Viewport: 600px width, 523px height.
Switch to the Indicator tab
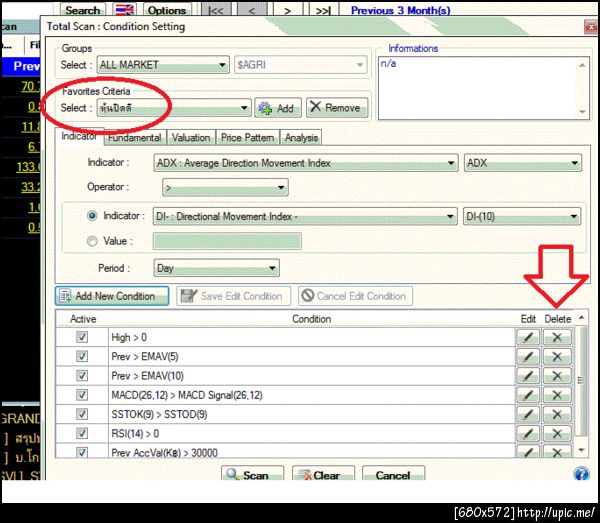pos(79,136)
